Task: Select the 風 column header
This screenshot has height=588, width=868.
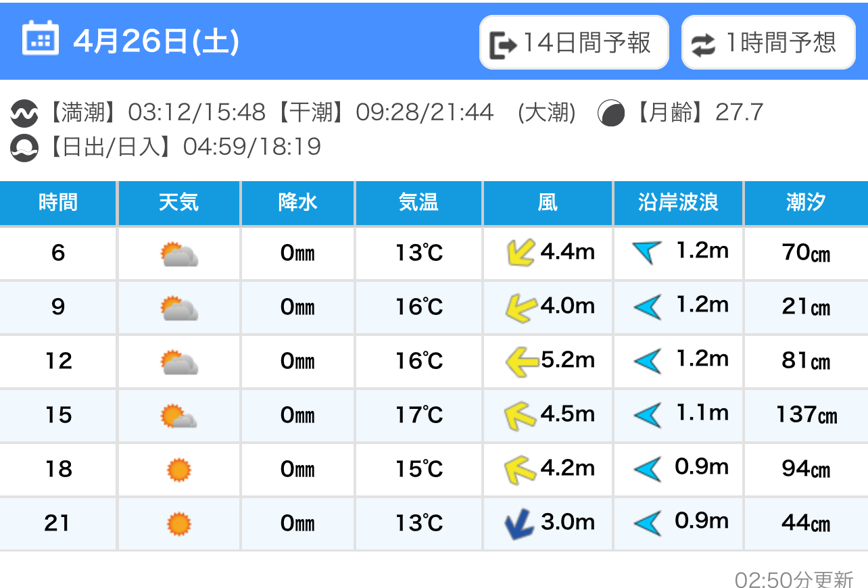Action: (x=548, y=202)
